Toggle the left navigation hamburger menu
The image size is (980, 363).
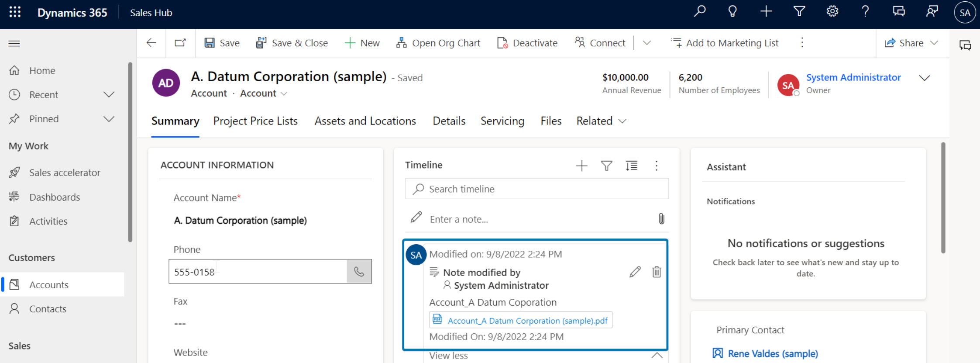(x=14, y=43)
